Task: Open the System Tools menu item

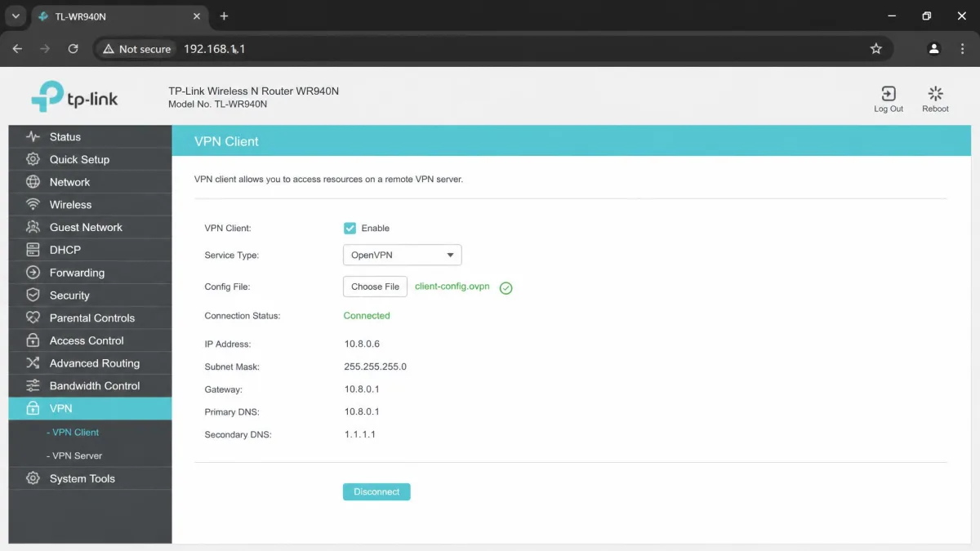Action: point(90,478)
